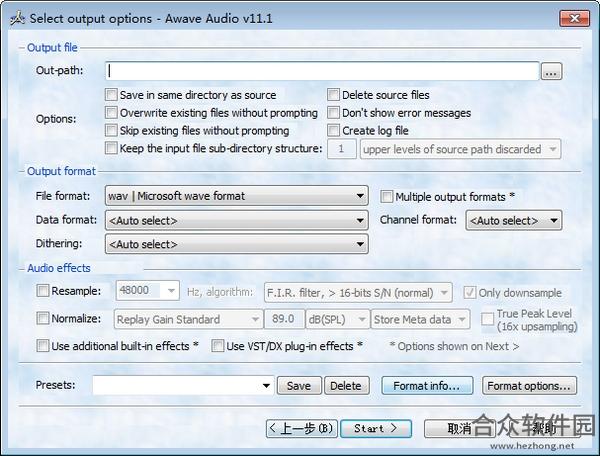600x456 pixels.
Task: Open the Channel format dropdown
Action: click(514, 220)
